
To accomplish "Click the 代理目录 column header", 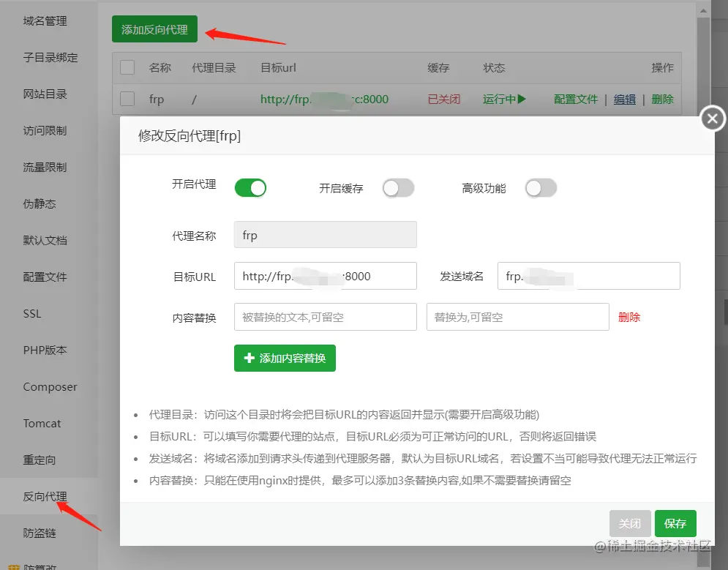I will (x=214, y=68).
